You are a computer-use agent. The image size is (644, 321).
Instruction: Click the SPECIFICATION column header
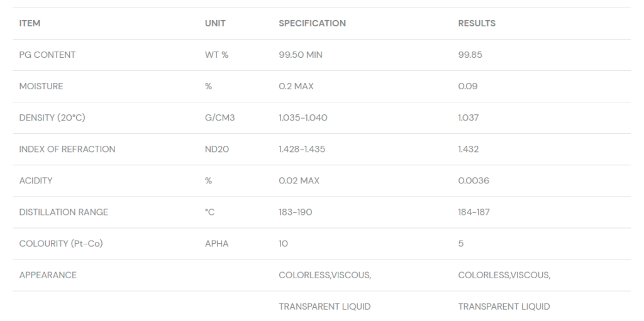click(312, 23)
